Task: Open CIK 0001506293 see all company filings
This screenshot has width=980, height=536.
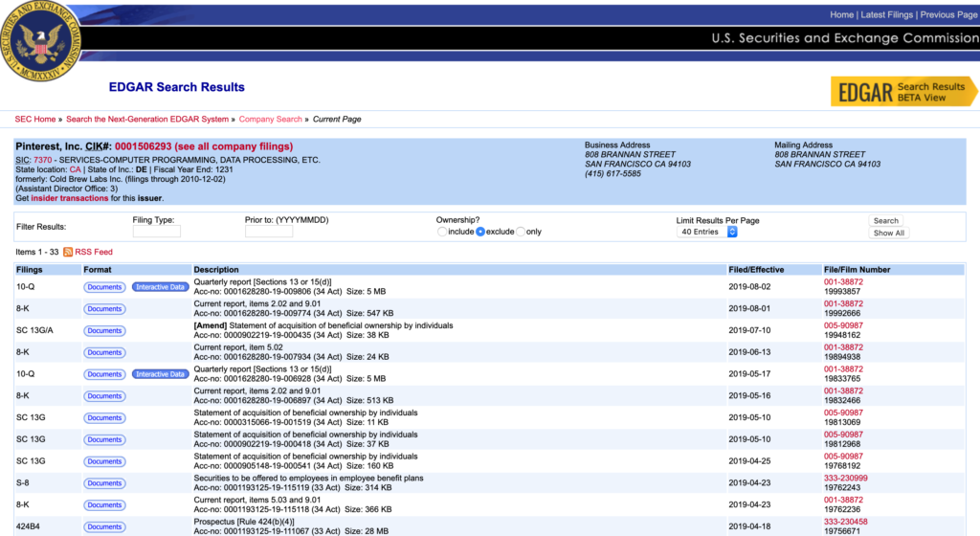Action: 204,146
